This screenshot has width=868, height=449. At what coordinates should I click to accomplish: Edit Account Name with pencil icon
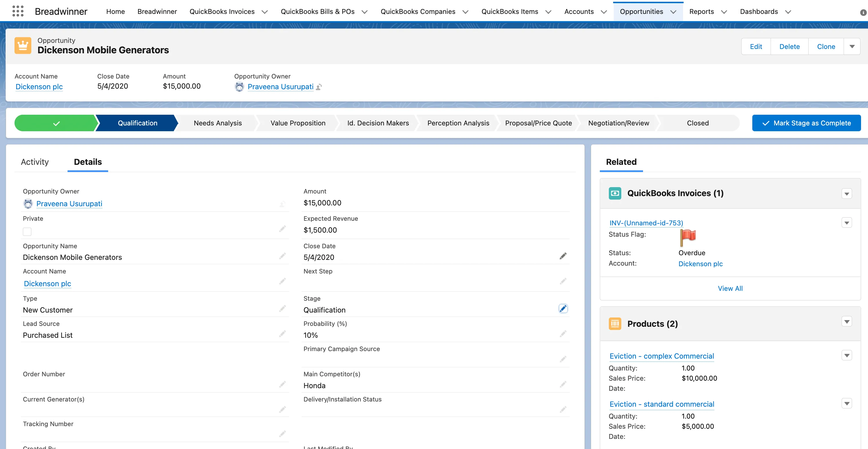[x=282, y=281]
